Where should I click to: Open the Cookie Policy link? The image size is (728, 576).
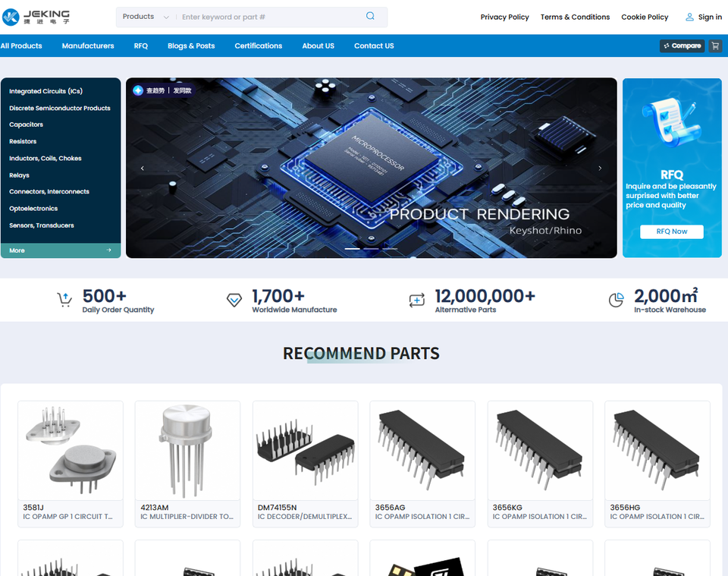(x=645, y=17)
